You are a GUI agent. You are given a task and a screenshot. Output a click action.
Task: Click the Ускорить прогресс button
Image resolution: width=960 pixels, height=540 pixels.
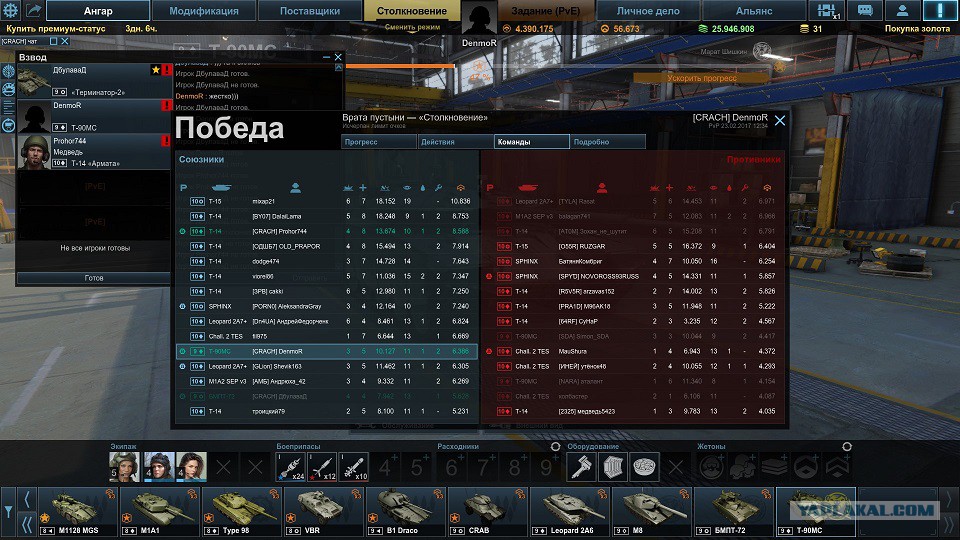pos(702,78)
